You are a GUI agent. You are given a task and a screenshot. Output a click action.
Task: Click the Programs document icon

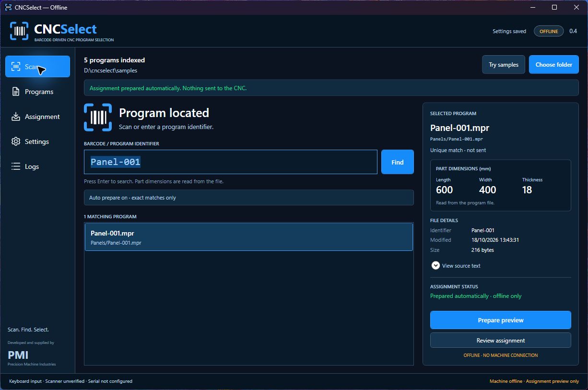pos(16,92)
